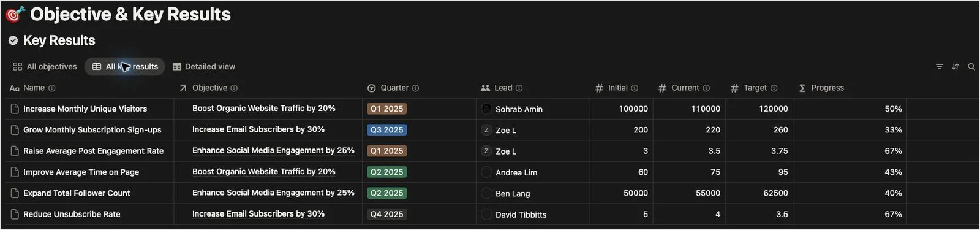980x230 pixels.
Task: Open the filter icon in the toolbar
Action: click(939, 67)
